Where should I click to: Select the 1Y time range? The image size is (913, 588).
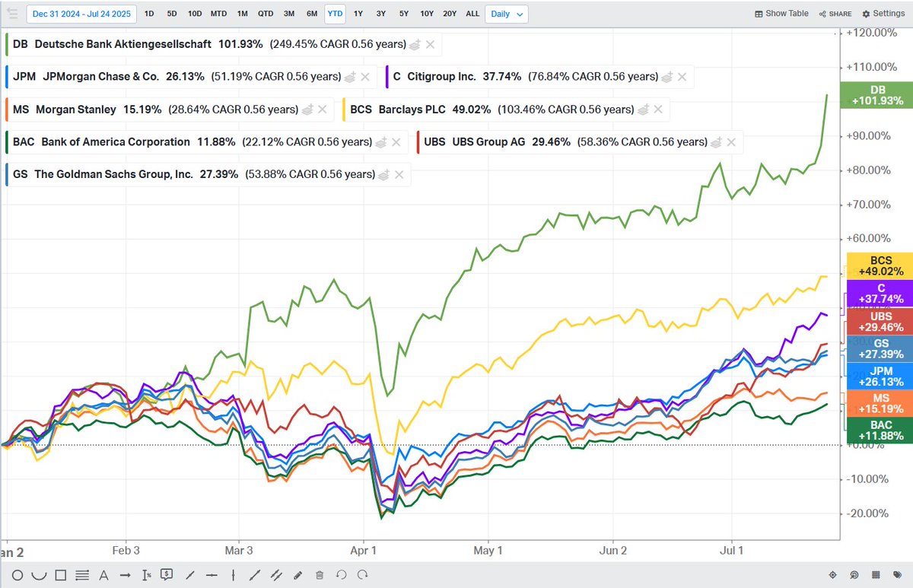(358, 14)
